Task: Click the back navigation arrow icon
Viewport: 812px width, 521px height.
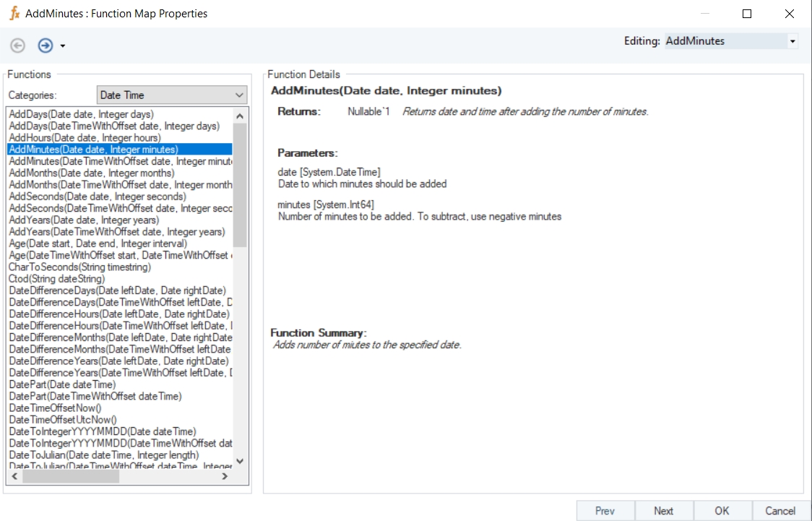Action: [x=18, y=46]
